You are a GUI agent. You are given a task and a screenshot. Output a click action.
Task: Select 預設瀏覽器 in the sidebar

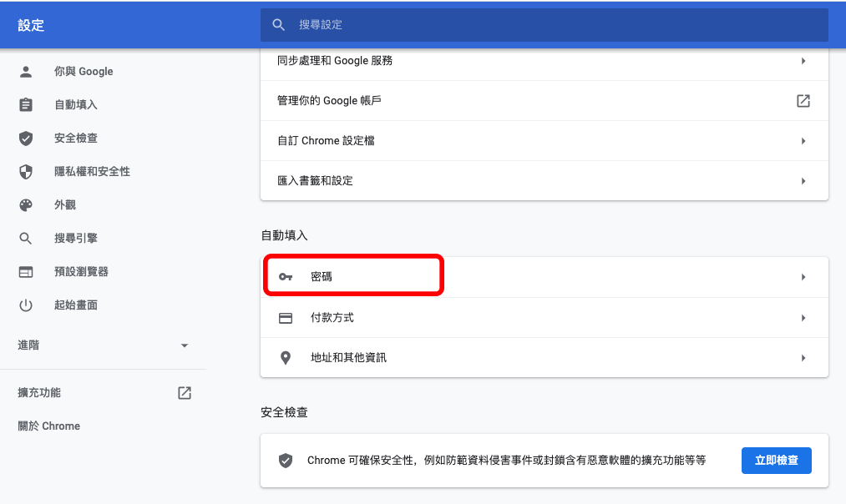point(82,272)
